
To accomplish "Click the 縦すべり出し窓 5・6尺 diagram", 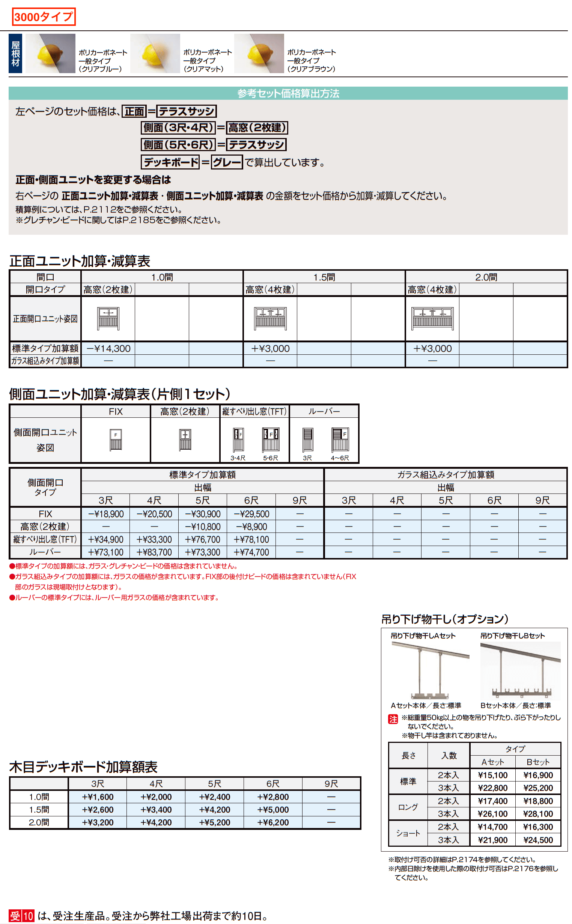I will (x=271, y=440).
